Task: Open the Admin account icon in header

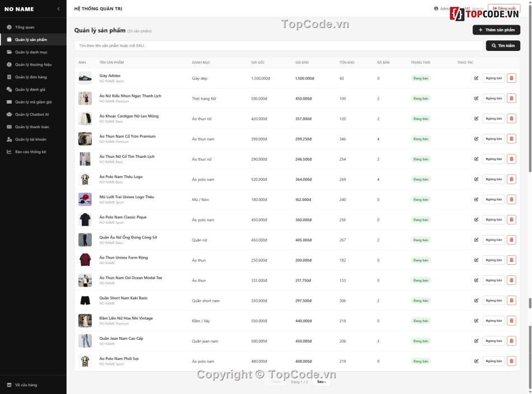Action: (x=436, y=8)
